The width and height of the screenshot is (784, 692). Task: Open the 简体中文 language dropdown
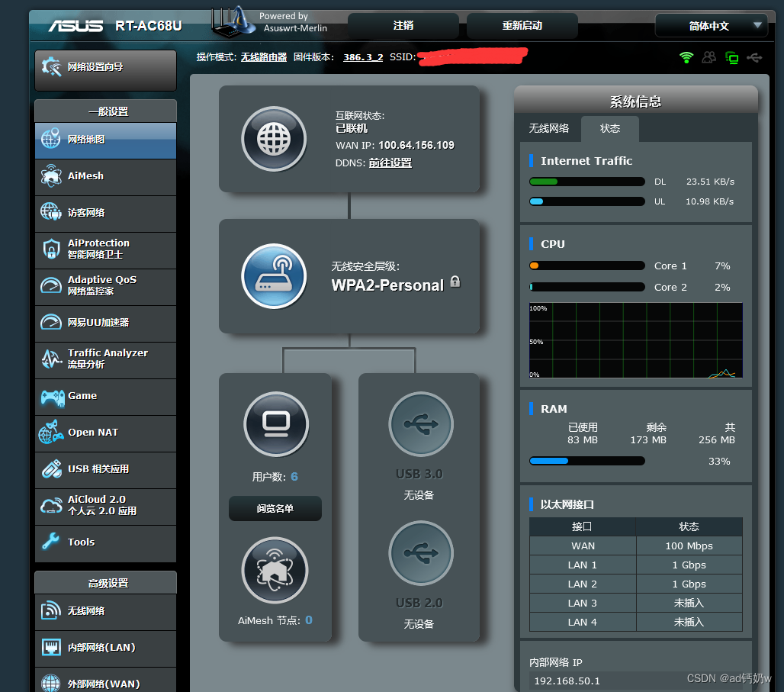[711, 25]
